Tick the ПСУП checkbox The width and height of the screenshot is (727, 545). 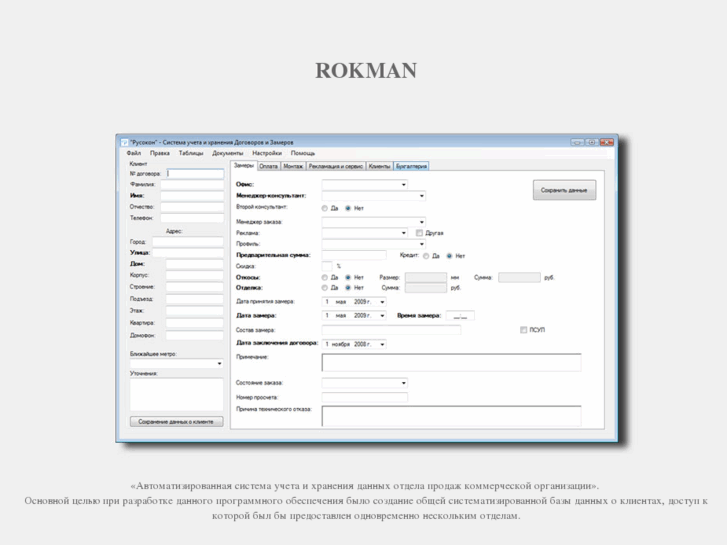tap(523, 330)
